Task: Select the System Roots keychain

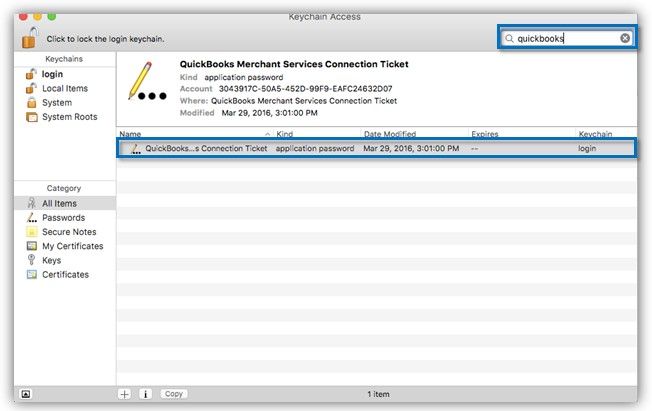Action: click(x=69, y=117)
